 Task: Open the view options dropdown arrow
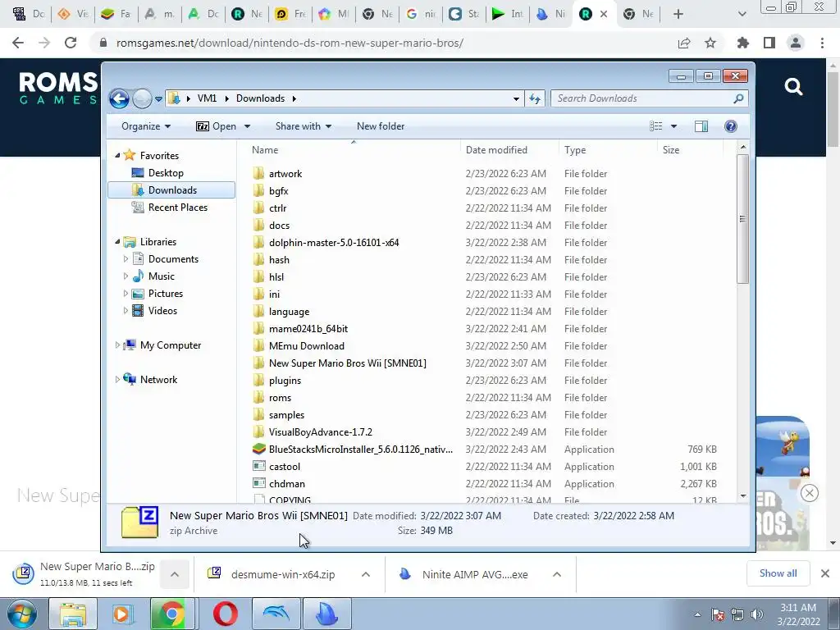coord(674,126)
